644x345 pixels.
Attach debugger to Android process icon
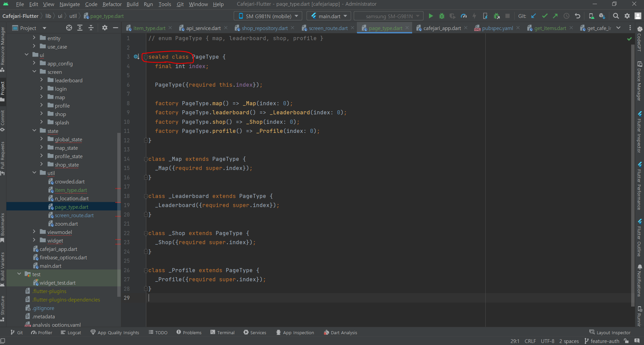[x=496, y=16]
